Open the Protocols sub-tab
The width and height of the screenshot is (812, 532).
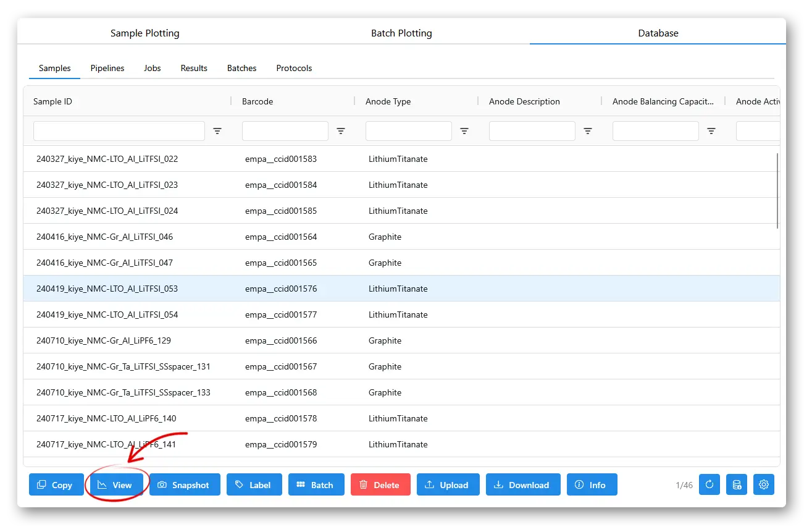tap(294, 68)
